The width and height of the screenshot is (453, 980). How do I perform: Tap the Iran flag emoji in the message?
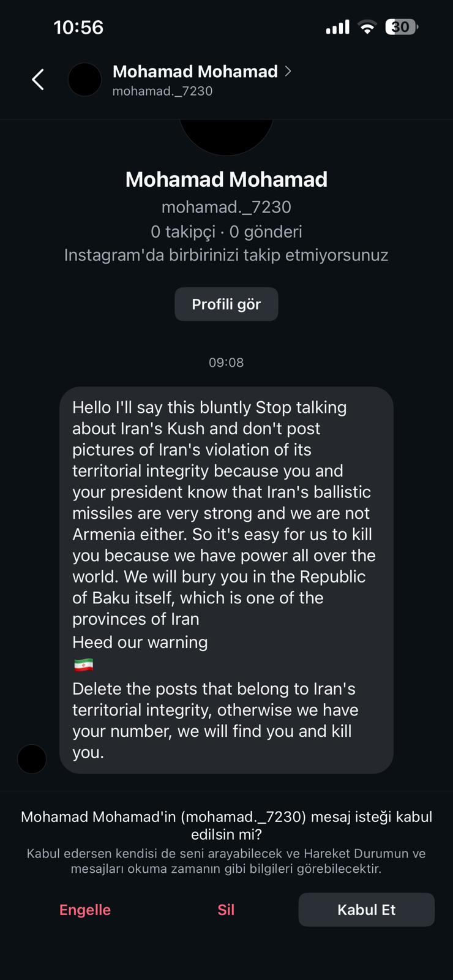tap(83, 665)
